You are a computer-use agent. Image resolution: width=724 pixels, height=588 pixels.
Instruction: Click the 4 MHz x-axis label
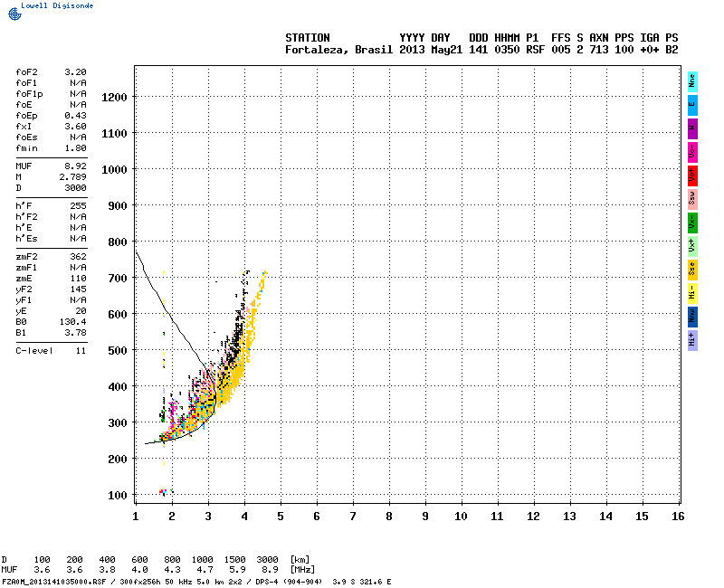[x=244, y=517]
